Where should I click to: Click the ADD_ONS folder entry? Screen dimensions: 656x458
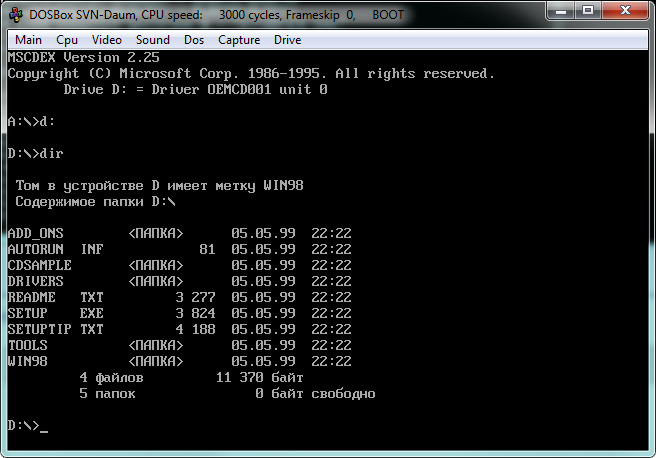tap(179, 233)
